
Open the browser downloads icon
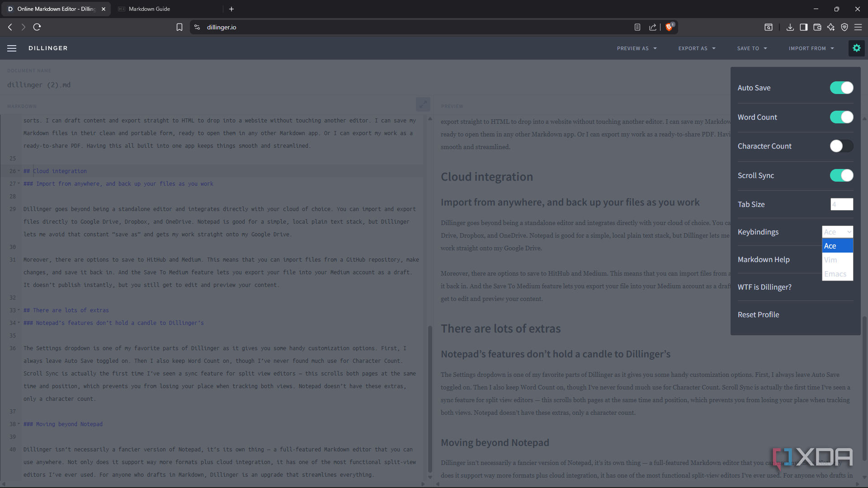tap(790, 27)
